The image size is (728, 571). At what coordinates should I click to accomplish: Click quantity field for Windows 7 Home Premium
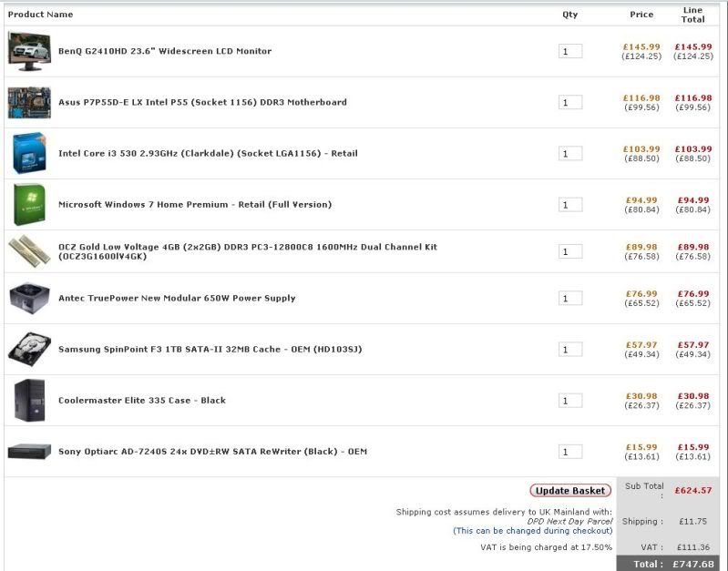[570, 205]
